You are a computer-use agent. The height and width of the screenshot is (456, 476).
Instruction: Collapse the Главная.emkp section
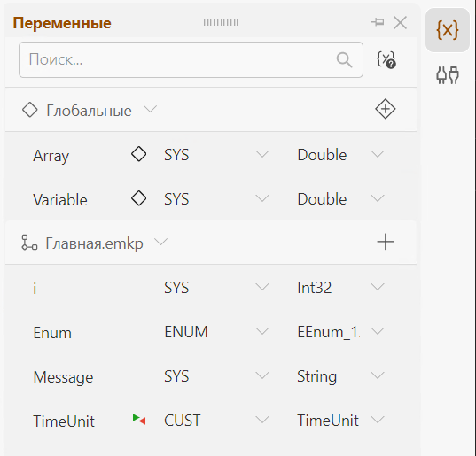click(x=161, y=242)
